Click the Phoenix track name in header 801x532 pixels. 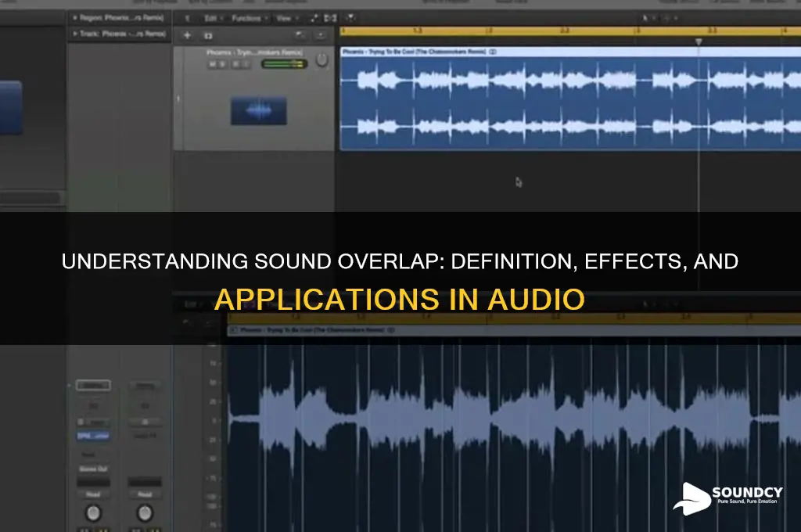[x=254, y=52]
